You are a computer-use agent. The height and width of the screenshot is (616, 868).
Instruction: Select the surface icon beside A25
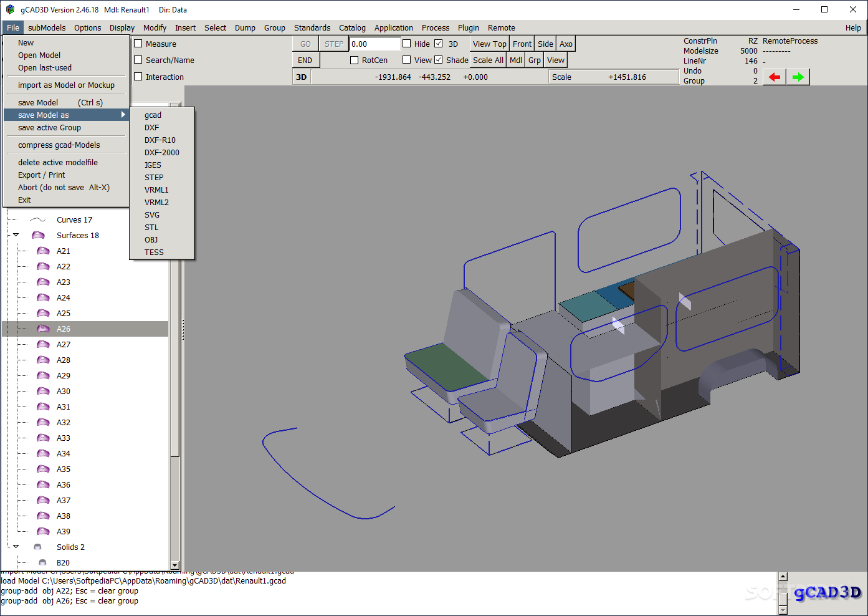(x=43, y=313)
